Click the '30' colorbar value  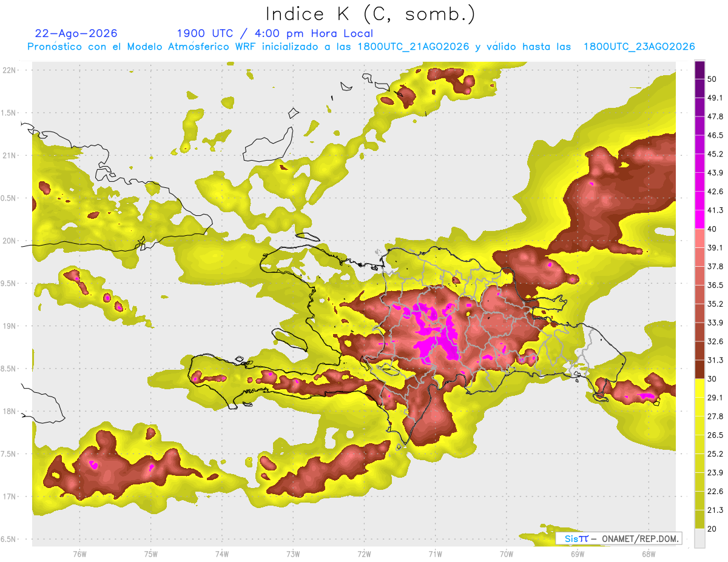(x=712, y=379)
